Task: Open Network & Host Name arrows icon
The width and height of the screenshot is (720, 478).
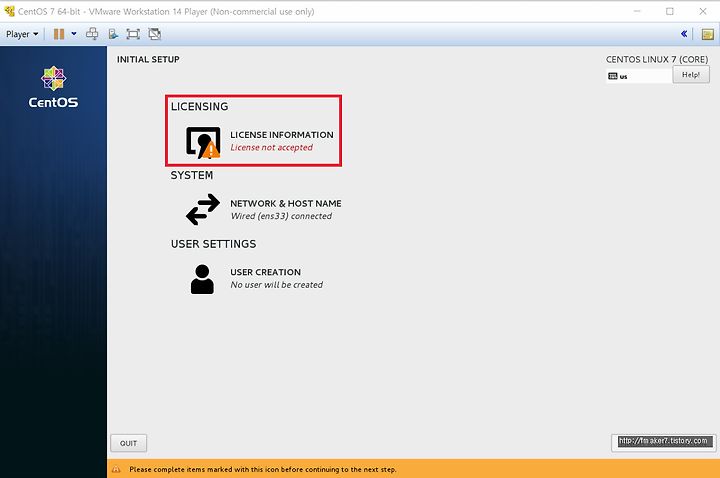Action: tap(203, 209)
